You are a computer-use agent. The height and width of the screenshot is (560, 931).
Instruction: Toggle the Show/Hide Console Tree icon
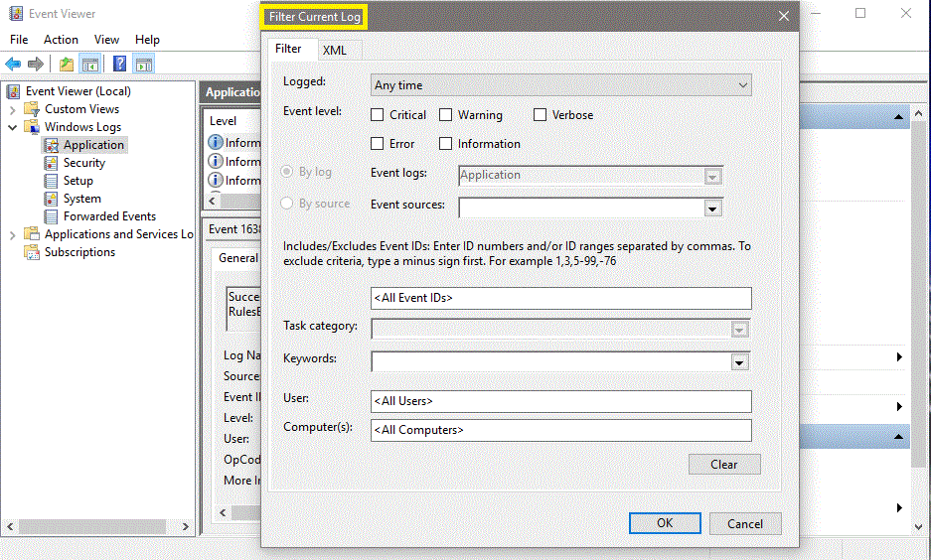click(90, 65)
